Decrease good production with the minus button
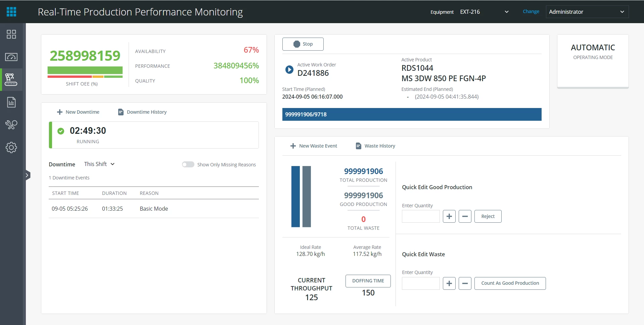This screenshot has height=325, width=644. click(x=465, y=216)
